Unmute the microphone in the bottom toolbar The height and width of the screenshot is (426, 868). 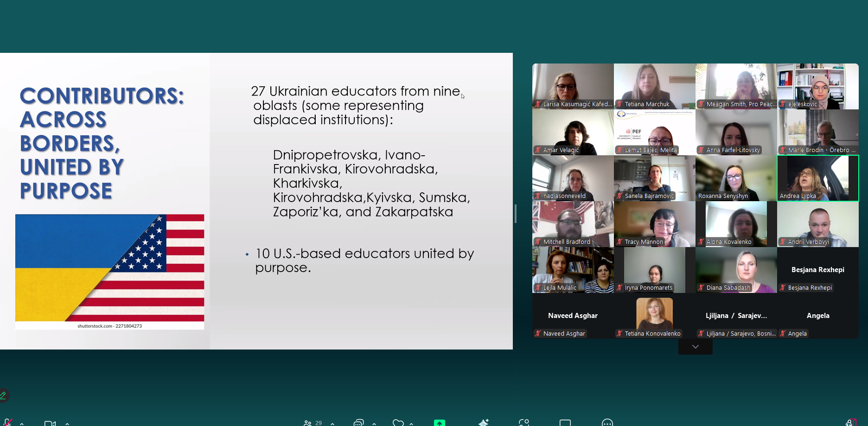pos(6,423)
